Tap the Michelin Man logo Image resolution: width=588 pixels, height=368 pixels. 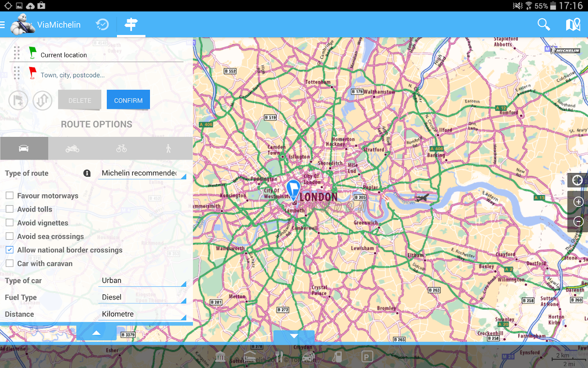pos(22,25)
